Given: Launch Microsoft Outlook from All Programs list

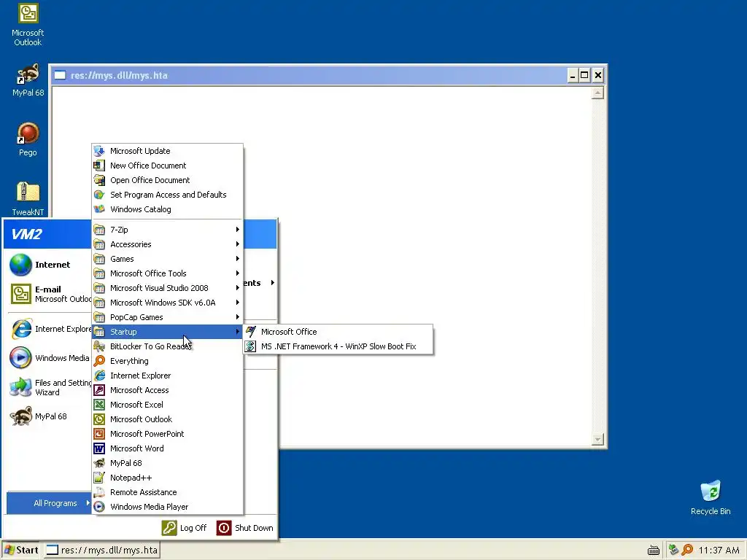Looking at the screenshot, I should [x=167, y=419].
